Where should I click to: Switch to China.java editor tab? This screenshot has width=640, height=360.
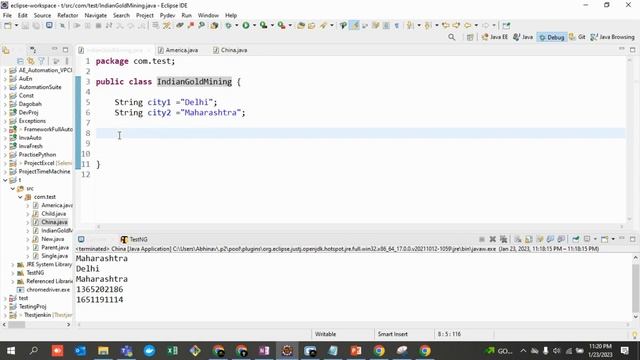tap(230, 50)
